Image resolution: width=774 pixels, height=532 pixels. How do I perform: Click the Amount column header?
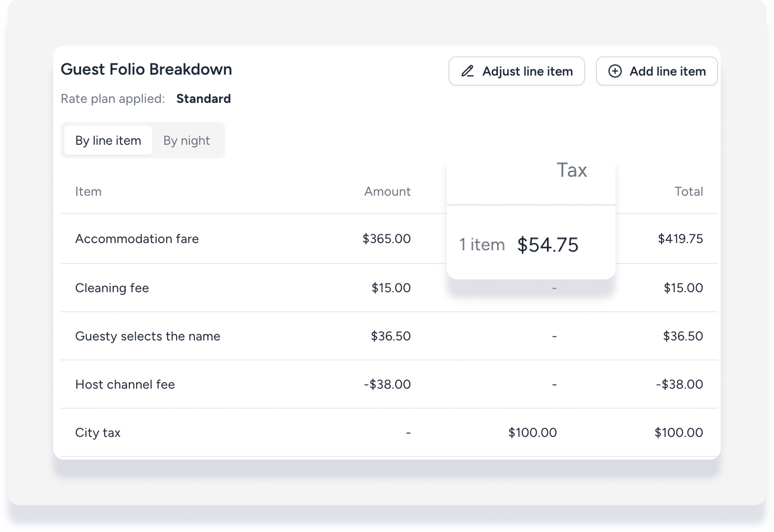(387, 192)
